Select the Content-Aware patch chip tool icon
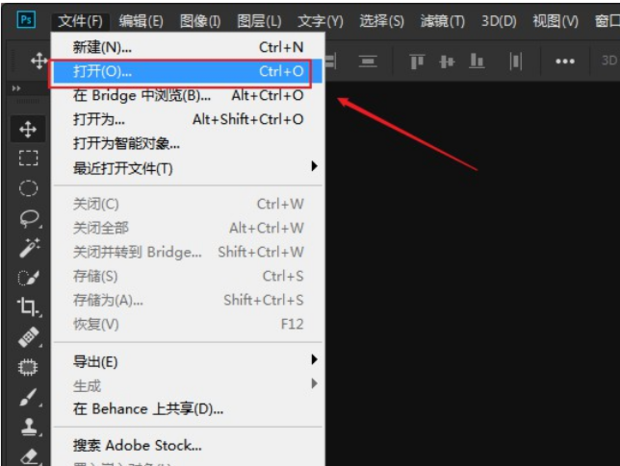 pos(28,367)
